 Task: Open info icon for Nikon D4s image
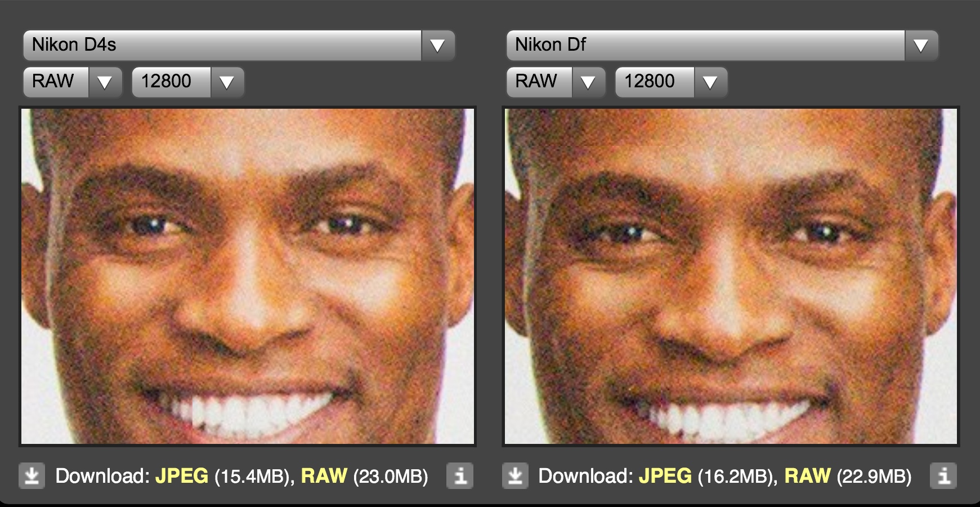pyautogui.click(x=460, y=476)
